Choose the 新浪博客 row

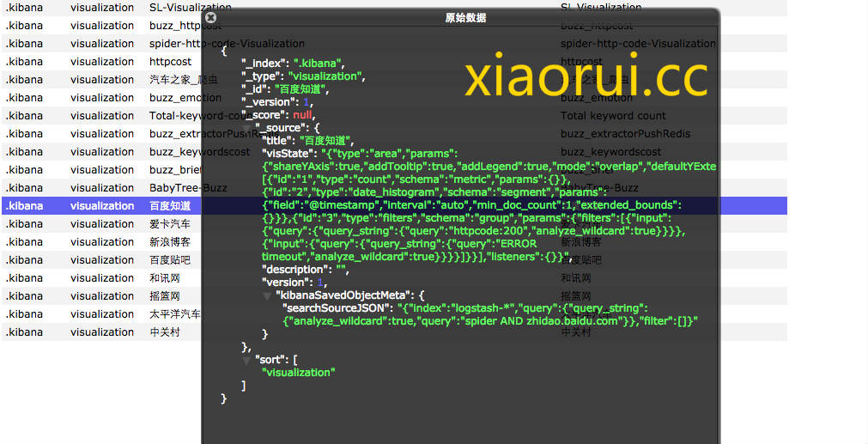click(x=103, y=241)
